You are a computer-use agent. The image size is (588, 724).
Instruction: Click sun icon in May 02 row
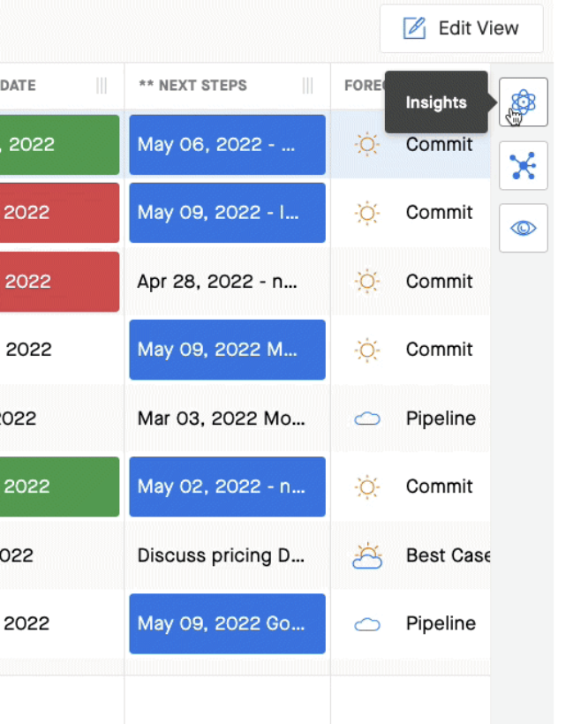pyautogui.click(x=367, y=486)
